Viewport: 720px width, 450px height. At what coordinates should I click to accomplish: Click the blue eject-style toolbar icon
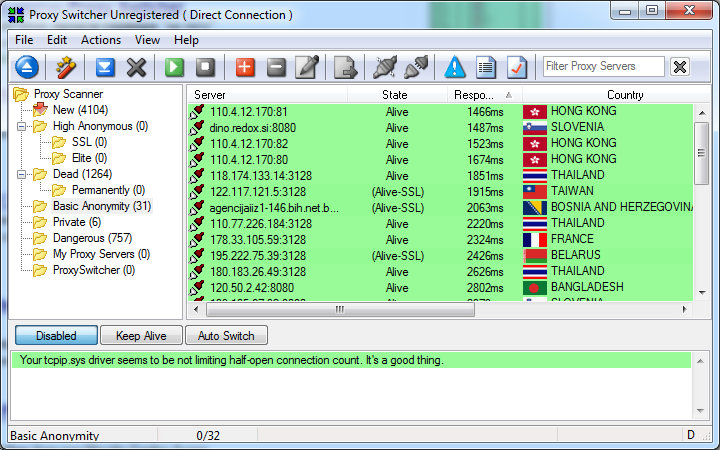click(27, 67)
